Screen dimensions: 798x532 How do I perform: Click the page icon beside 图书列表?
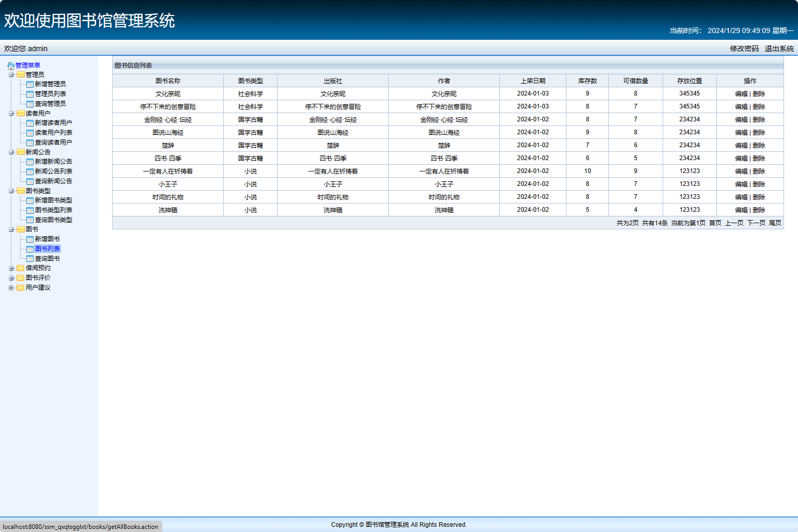[30, 249]
